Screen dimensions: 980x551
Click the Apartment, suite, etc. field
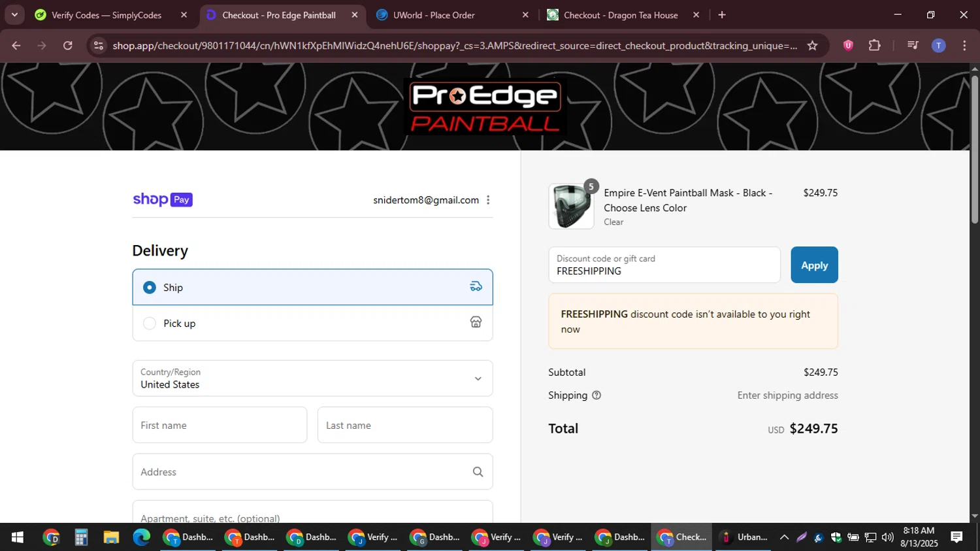(312, 512)
